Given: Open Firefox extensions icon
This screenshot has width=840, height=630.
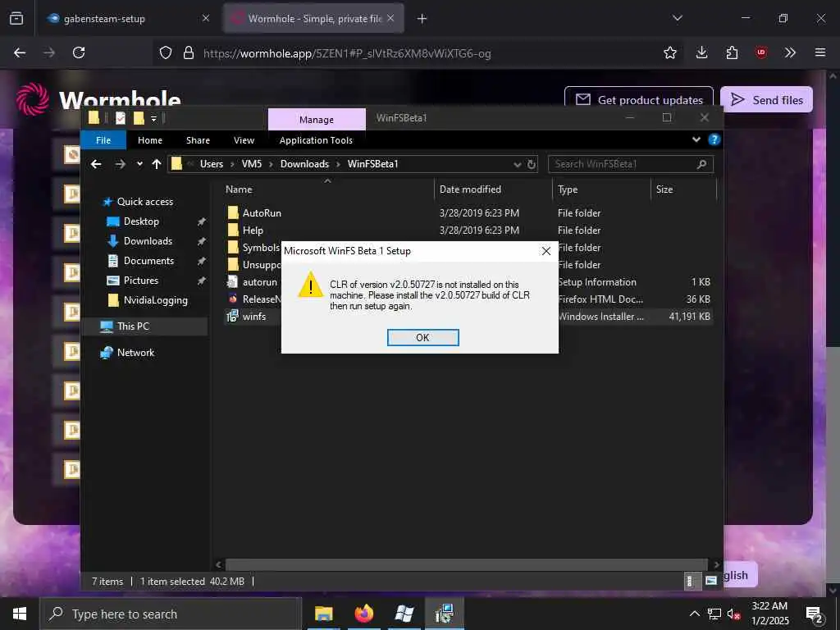Looking at the screenshot, I should tap(732, 52).
